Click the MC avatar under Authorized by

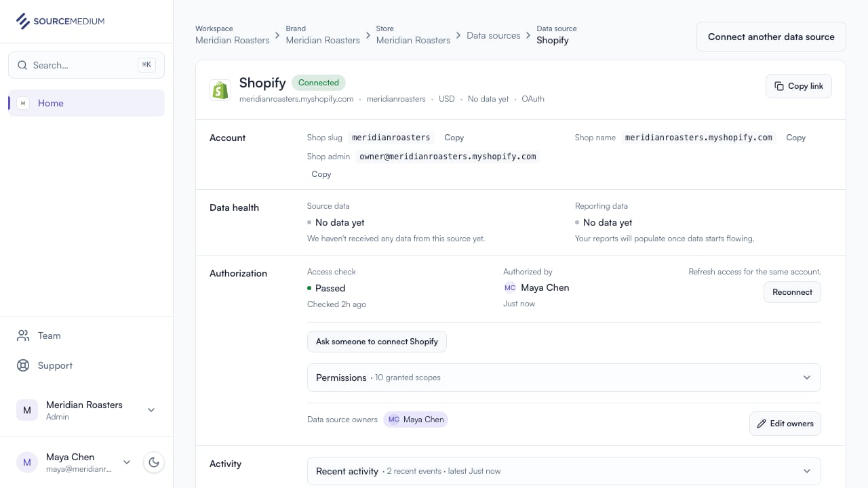pyautogui.click(x=510, y=287)
